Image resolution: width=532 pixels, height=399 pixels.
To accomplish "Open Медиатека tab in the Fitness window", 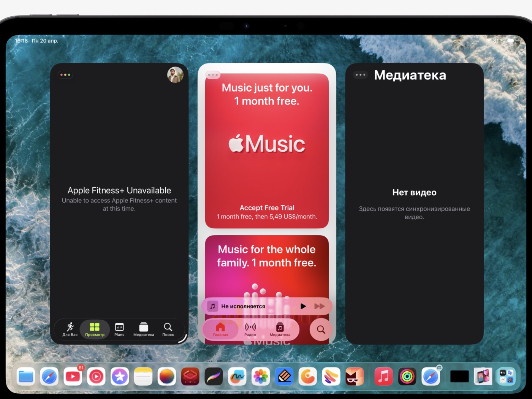I will pos(144,329).
